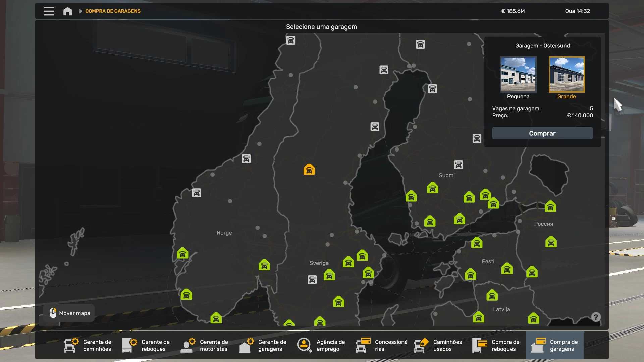Select the green garage marker in Latvija
This screenshot has width=644, height=362.
[492, 295]
